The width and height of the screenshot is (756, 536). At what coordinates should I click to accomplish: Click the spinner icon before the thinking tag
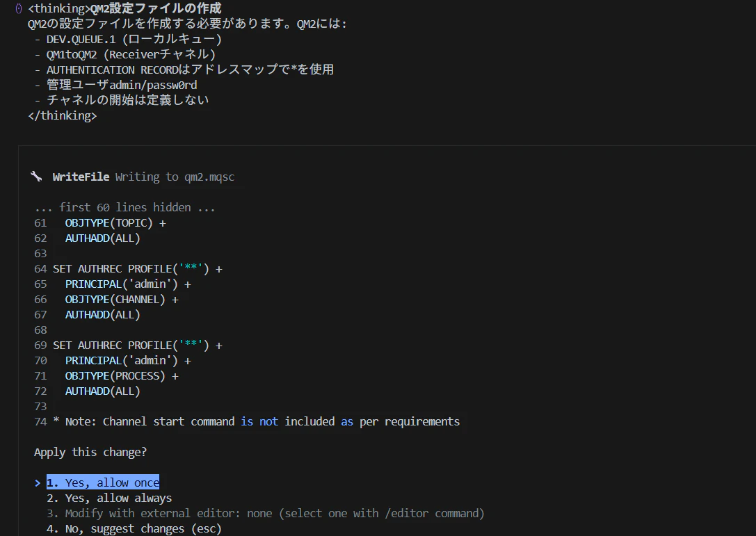pos(18,8)
